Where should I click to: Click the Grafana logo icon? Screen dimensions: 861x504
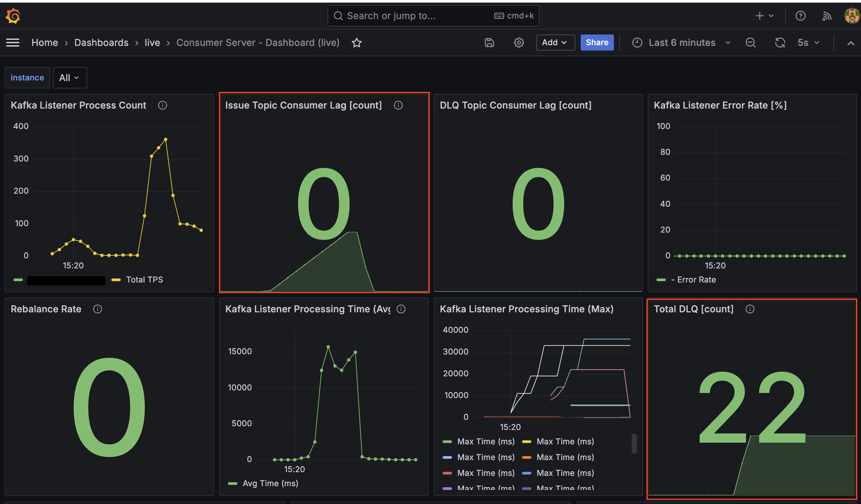click(13, 16)
